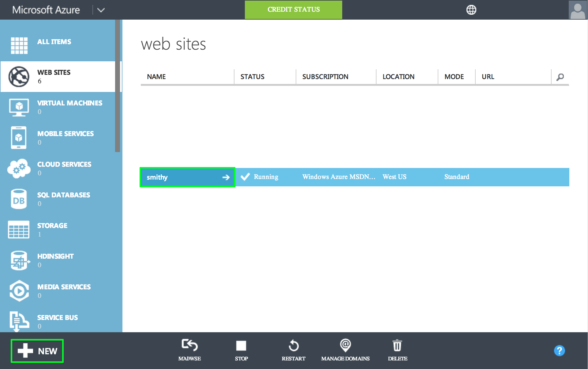Sort the list by NAME column
Screen dimensions: 588x369
(156, 77)
